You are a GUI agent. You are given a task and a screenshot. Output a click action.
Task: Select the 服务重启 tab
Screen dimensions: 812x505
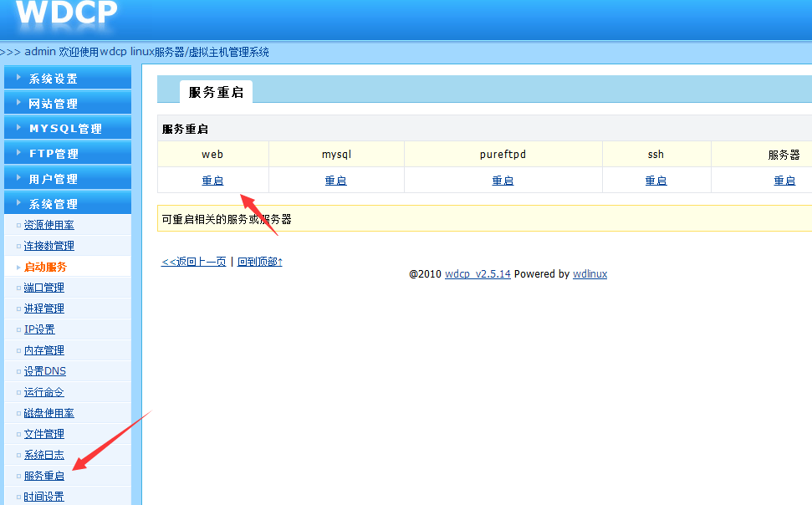click(x=216, y=92)
